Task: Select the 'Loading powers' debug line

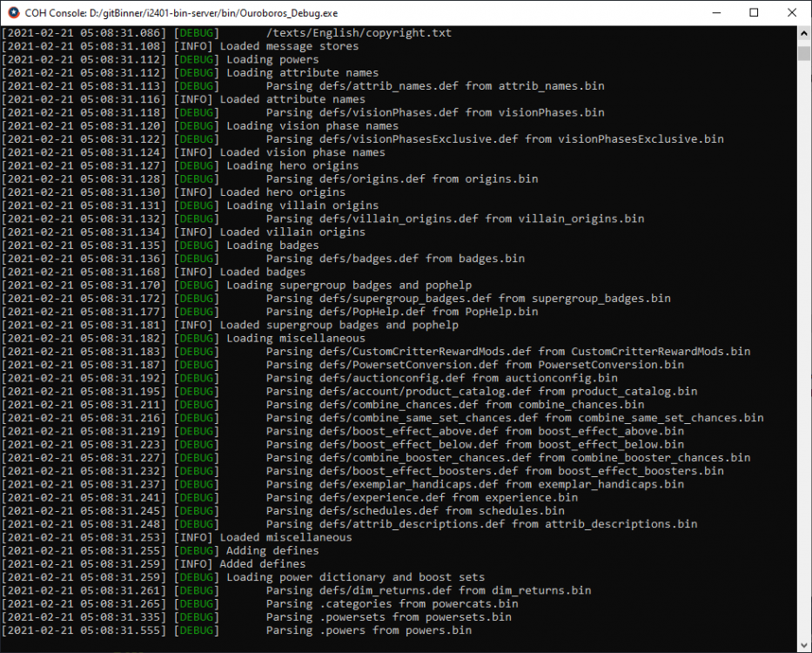Action: tap(272, 59)
